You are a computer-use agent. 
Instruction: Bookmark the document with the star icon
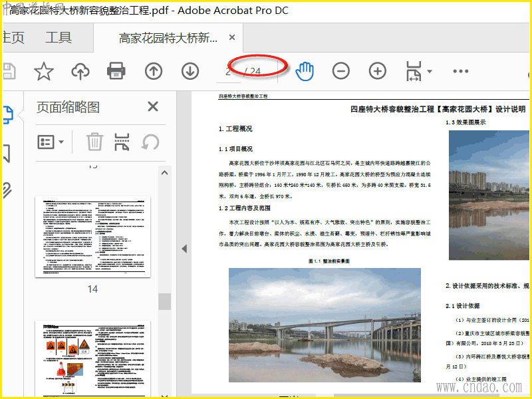click(x=44, y=71)
